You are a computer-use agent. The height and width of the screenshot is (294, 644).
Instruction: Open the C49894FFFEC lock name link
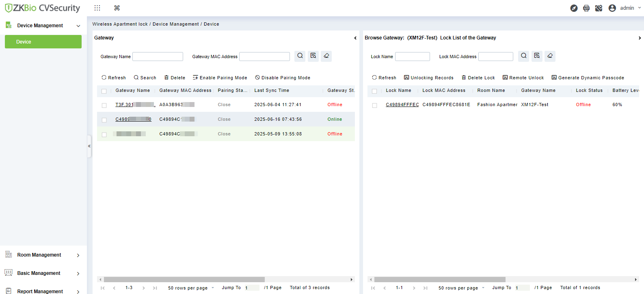[402, 105]
